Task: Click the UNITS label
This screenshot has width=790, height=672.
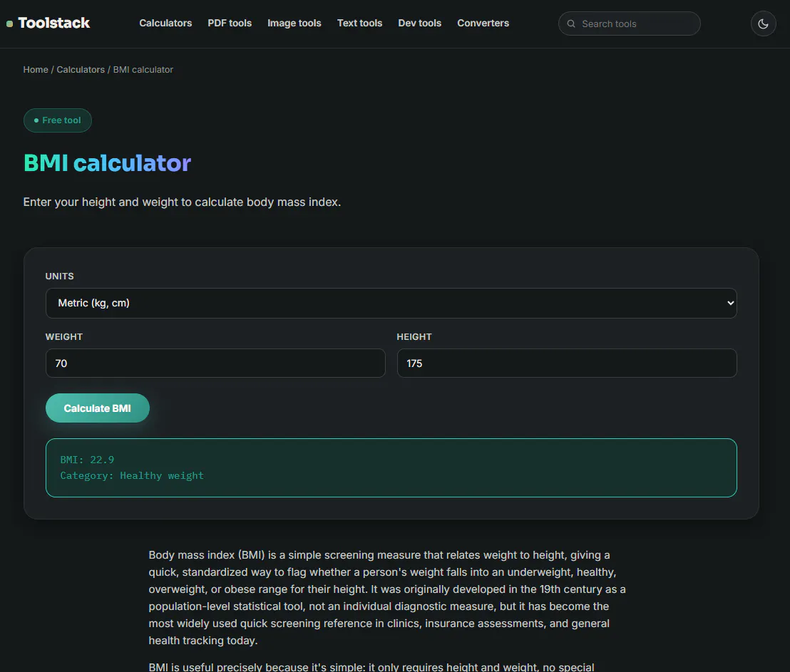Action: coord(59,276)
